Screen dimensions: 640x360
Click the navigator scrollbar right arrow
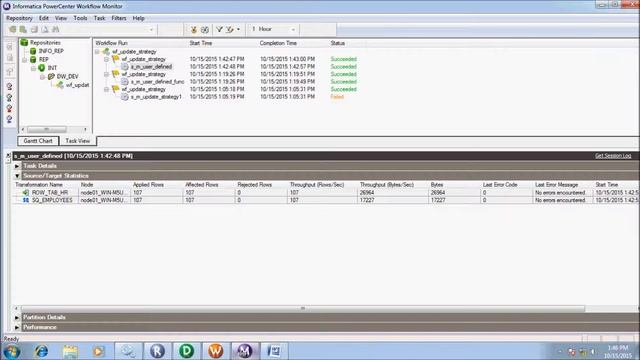[x=85, y=129]
